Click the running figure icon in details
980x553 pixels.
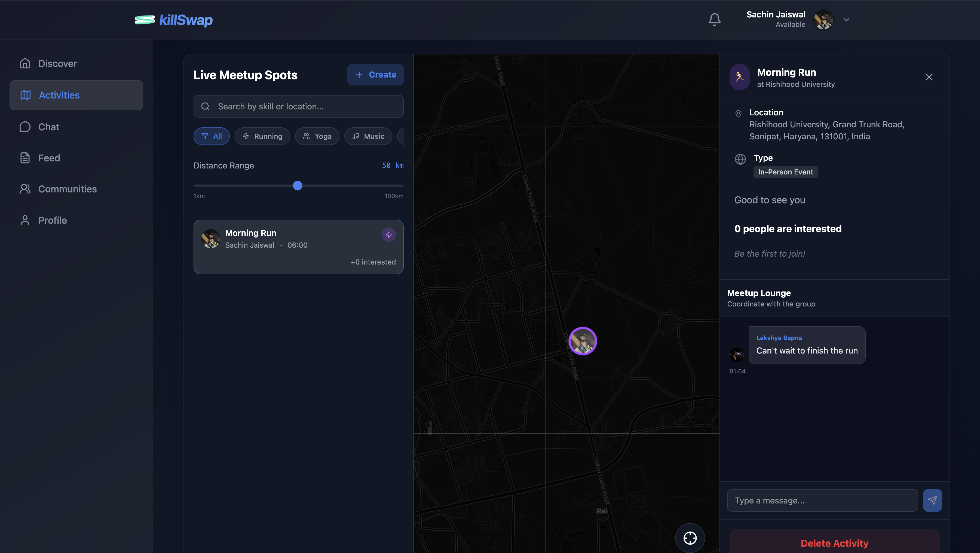[x=739, y=77]
